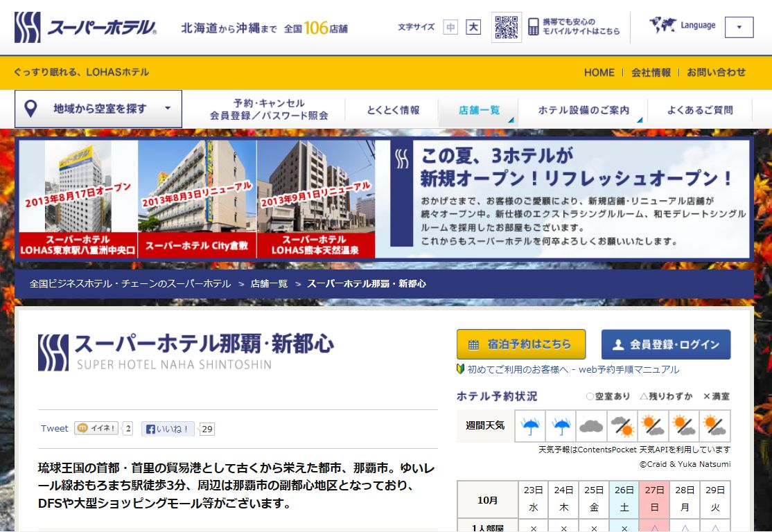772x532 pixels.
Task: Click first umbrella rain weather icon
Action: click(x=530, y=426)
